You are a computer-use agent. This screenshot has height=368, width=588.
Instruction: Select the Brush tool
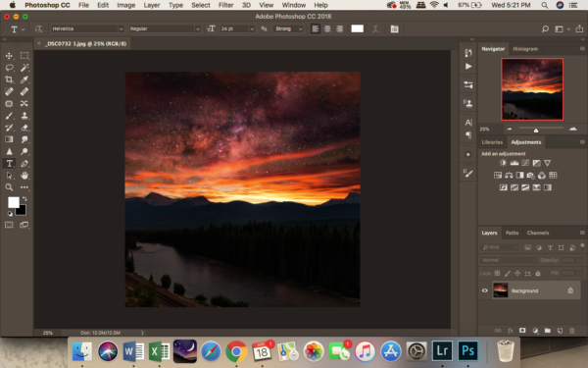[x=9, y=116]
